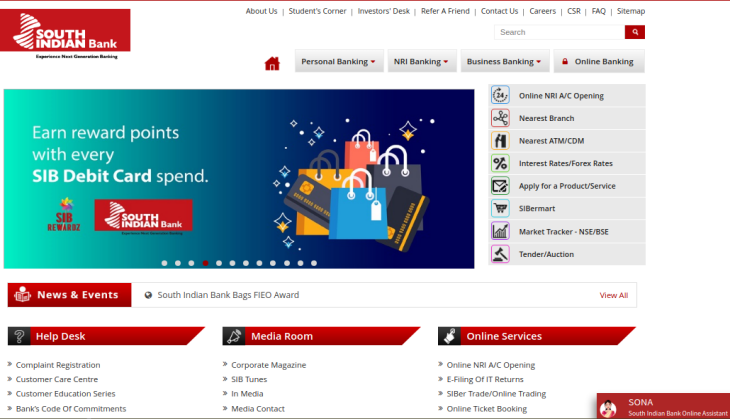Open FAQ top menu link

(x=599, y=11)
